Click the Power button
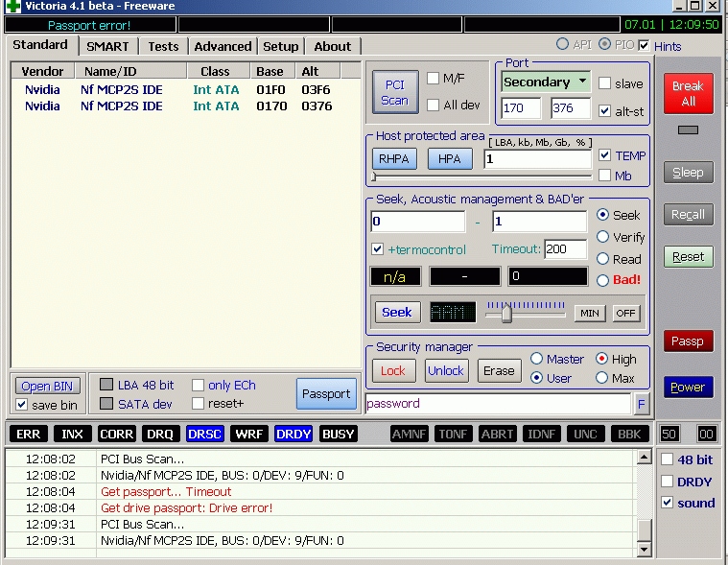 (688, 388)
